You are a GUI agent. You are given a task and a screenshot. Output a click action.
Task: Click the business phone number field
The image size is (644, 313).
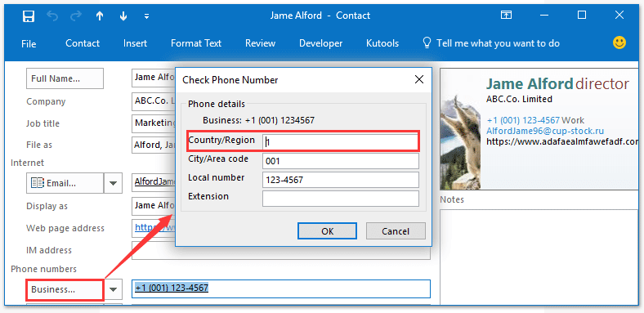coord(281,288)
